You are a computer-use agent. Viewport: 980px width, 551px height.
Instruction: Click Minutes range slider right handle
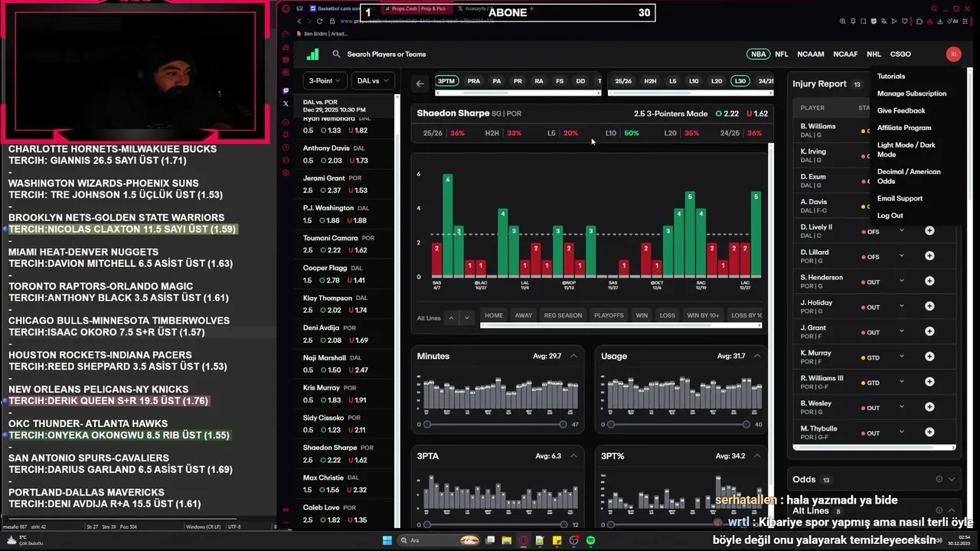click(563, 424)
